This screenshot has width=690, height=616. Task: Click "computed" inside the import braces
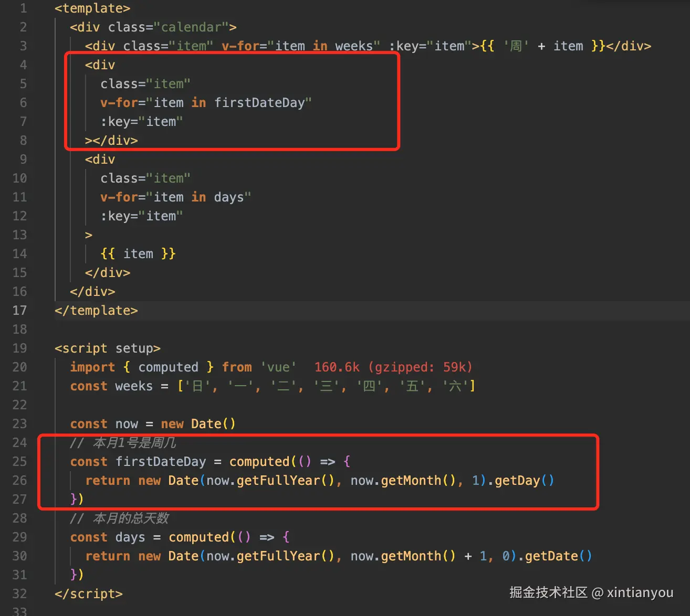tap(169, 367)
